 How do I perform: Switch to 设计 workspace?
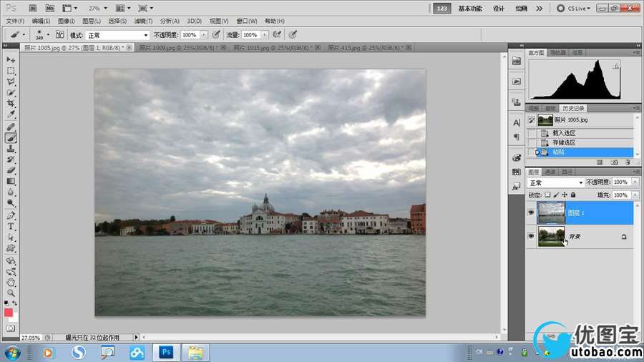(499, 8)
